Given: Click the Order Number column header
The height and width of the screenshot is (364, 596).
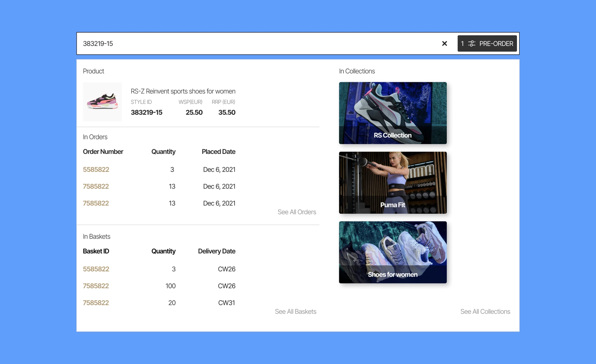Looking at the screenshot, I should [x=103, y=152].
